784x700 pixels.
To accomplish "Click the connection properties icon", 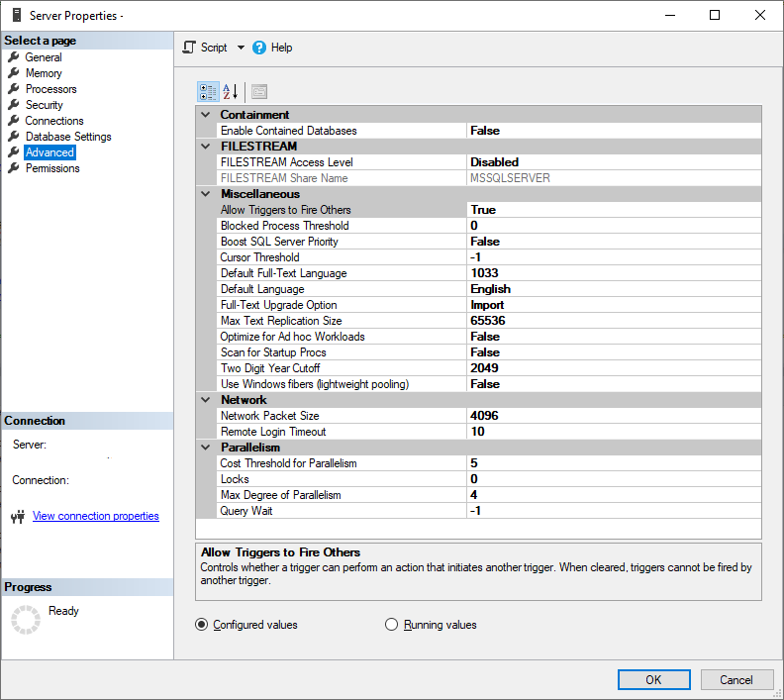I will [17, 517].
